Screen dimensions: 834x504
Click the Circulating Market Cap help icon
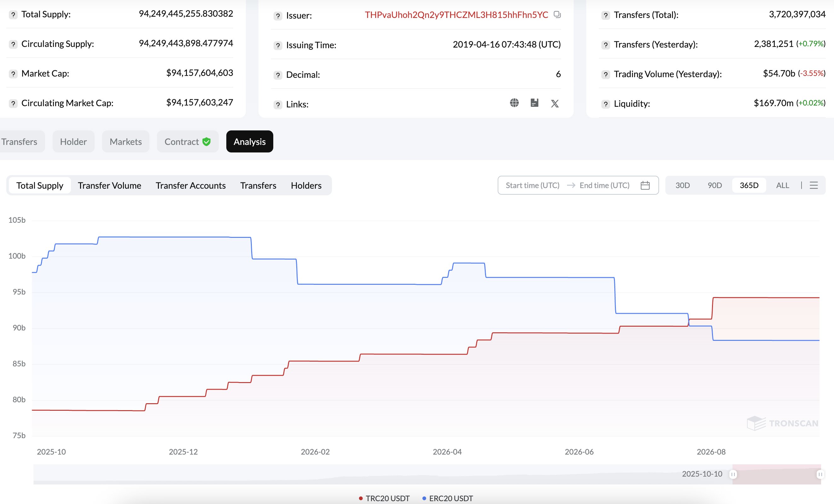pos(13,104)
